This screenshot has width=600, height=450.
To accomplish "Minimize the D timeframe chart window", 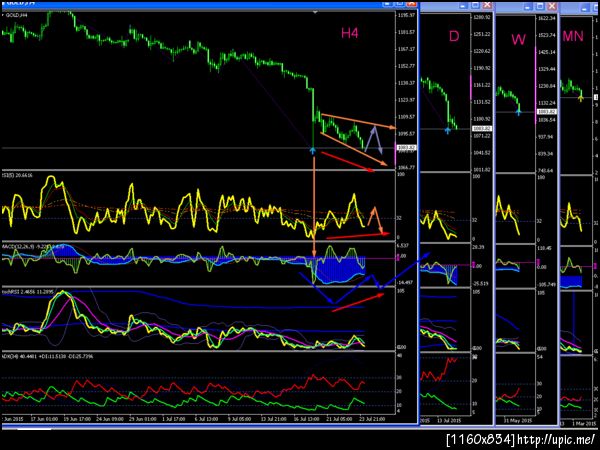I will coord(463,5).
